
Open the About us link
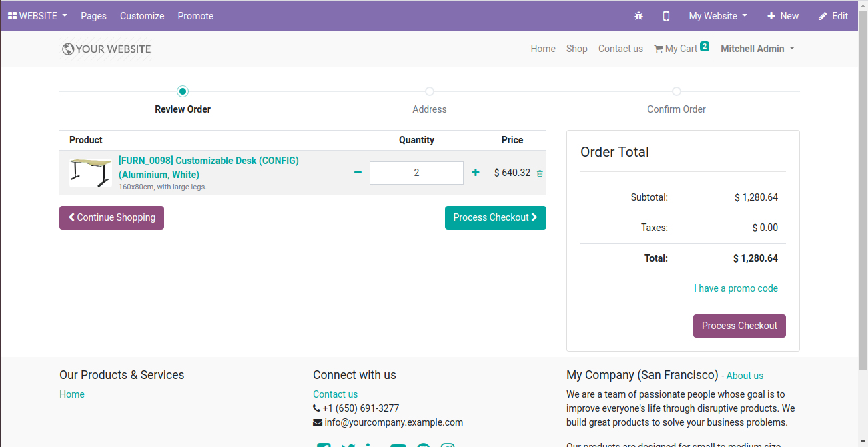(x=745, y=376)
